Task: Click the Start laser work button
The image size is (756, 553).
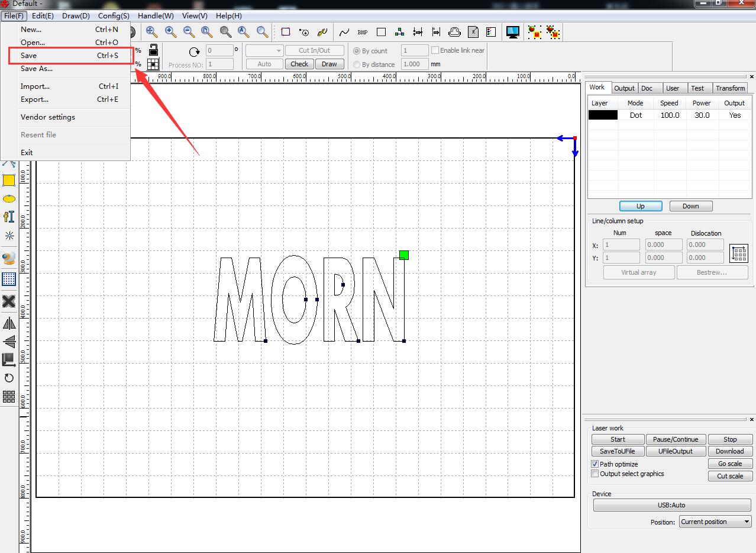Action: point(618,439)
